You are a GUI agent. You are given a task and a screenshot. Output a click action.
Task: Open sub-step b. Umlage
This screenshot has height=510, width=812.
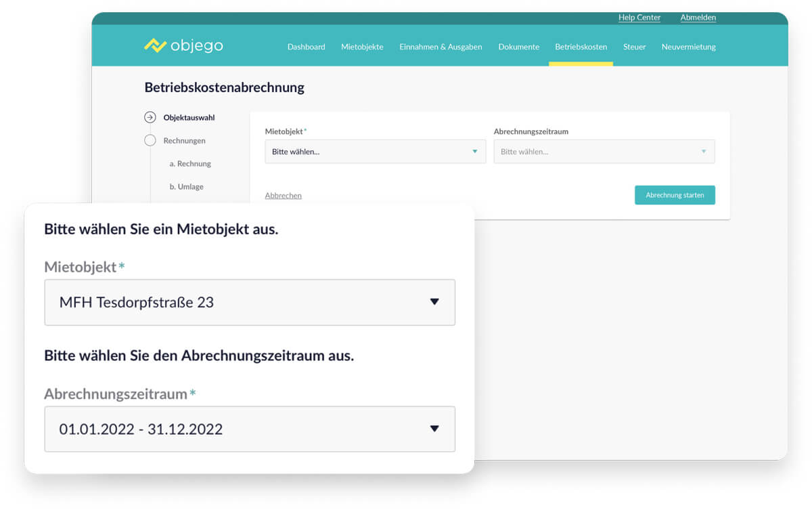coord(186,186)
